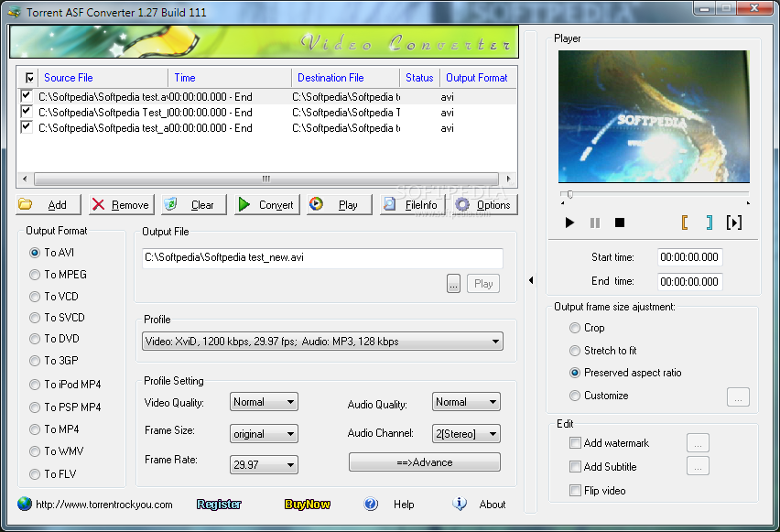
Task: Click the ==>Advance button
Action: tap(424, 462)
